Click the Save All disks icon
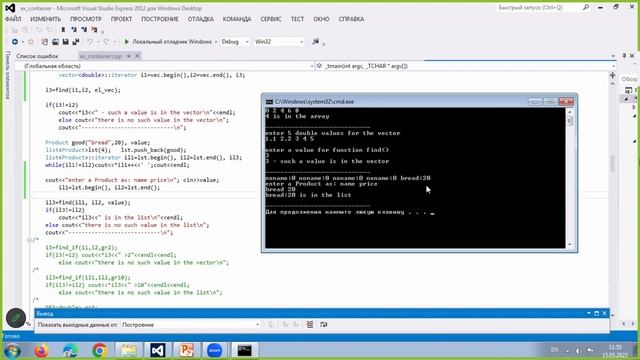The width and height of the screenshot is (640, 360). click(x=76, y=42)
